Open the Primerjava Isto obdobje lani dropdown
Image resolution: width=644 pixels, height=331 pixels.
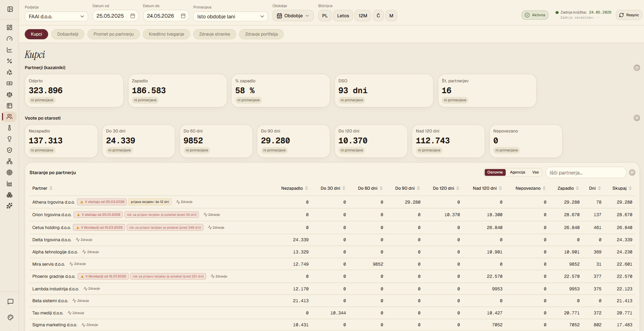(230, 16)
